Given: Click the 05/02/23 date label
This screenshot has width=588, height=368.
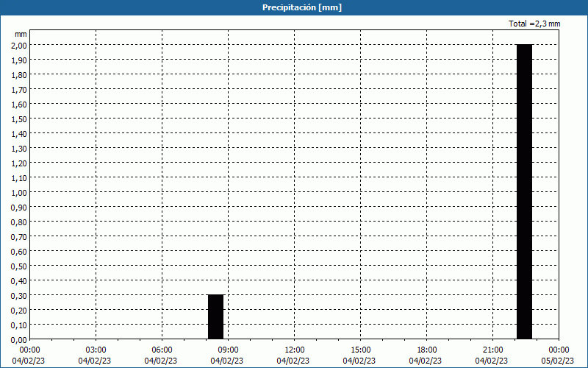Looking at the screenshot, I should coord(558,361).
